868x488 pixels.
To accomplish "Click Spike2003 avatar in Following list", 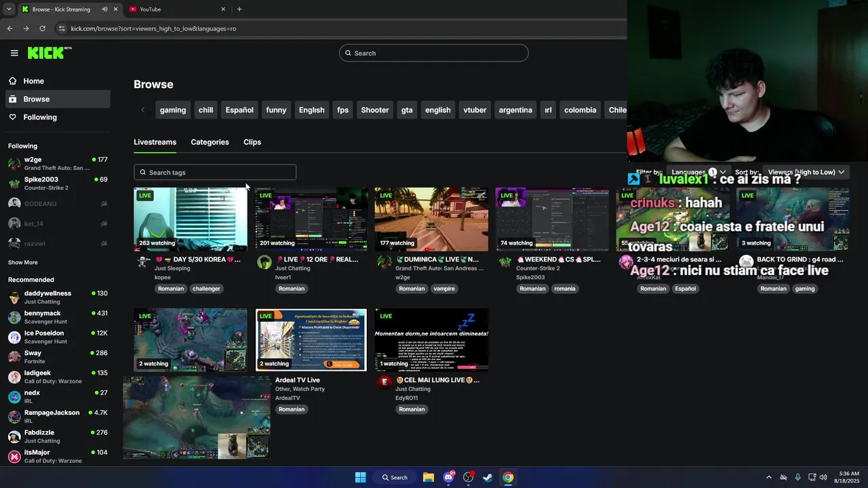I will (14, 183).
